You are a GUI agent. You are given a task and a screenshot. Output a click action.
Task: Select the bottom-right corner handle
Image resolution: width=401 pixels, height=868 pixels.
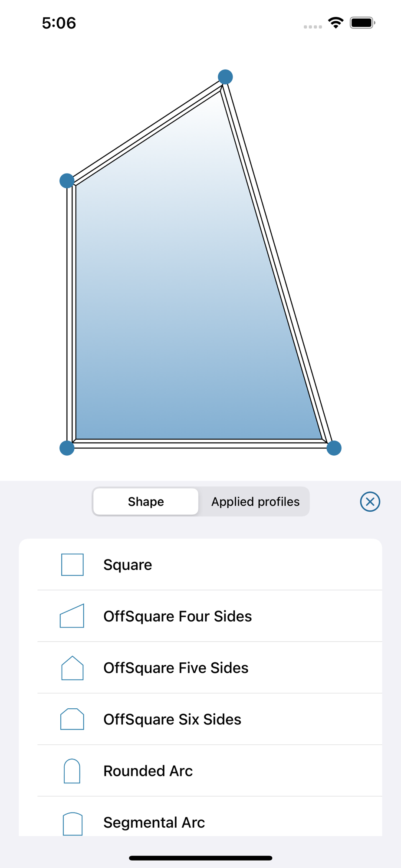(334, 448)
